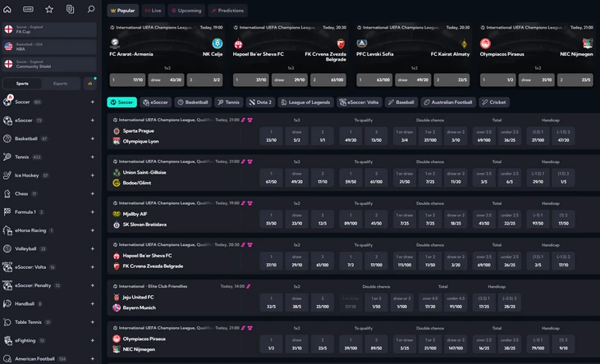Click Bayern Munich team logo
The width and height of the screenshot is (600, 364).
(x=117, y=307)
